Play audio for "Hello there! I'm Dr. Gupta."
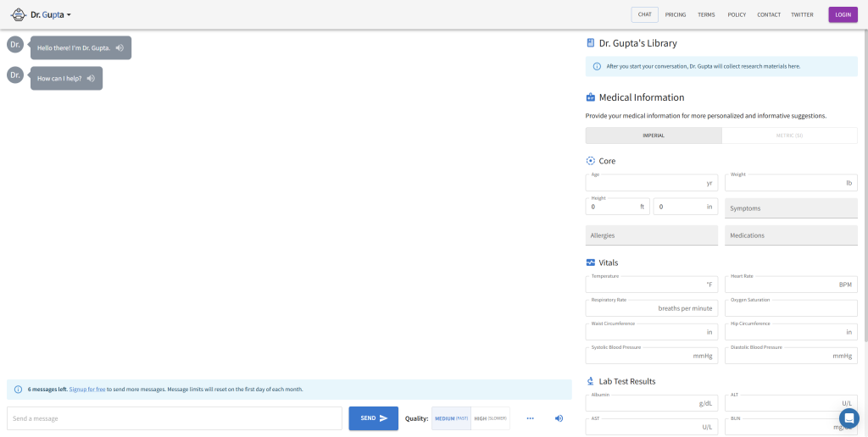Image resolution: width=868 pixels, height=437 pixels. coord(120,47)
